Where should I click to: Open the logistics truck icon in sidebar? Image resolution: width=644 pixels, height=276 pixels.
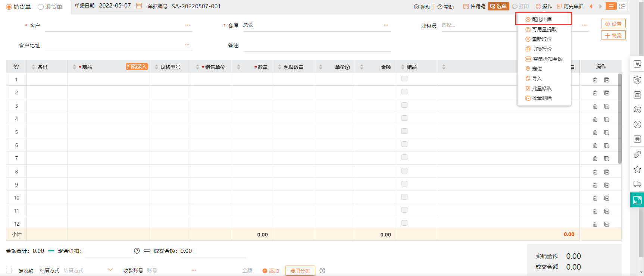pos(637,184)
